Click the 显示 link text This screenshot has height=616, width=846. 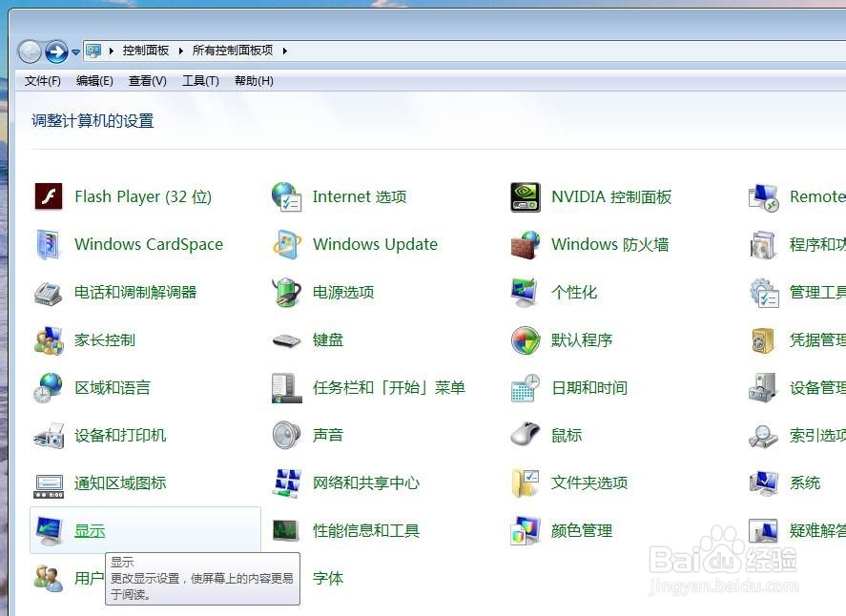click(x=90, y=531)
